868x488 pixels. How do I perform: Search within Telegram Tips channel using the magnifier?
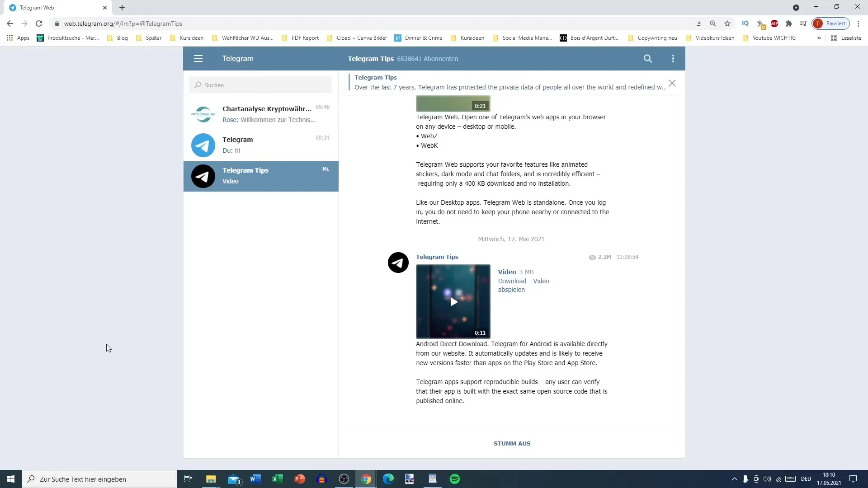click(648, 59)
